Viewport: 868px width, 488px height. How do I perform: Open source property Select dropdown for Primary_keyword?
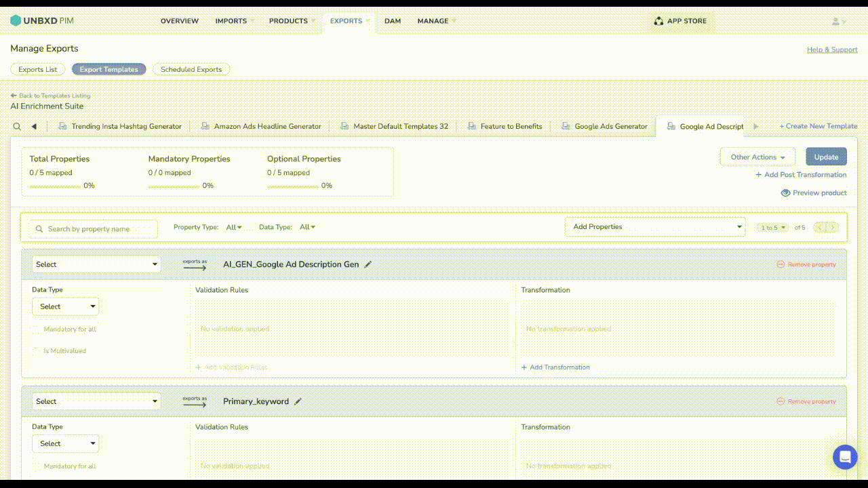pos(96,401)
